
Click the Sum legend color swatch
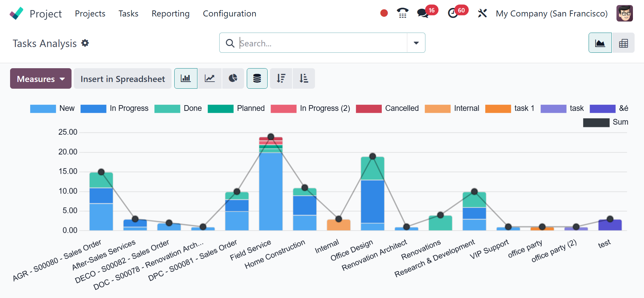coord(596,123)
